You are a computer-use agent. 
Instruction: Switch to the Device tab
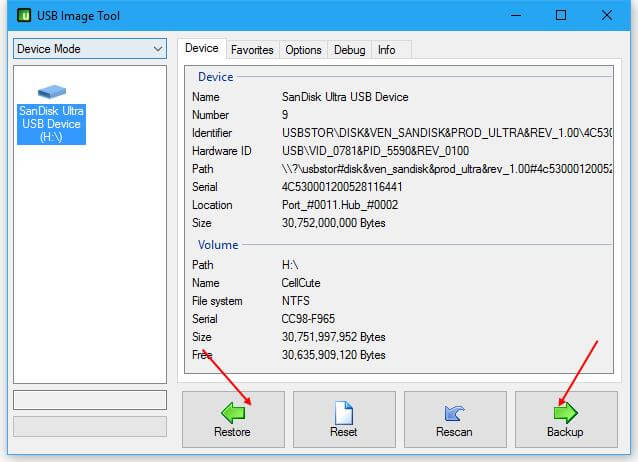click(x=202, y=48)
